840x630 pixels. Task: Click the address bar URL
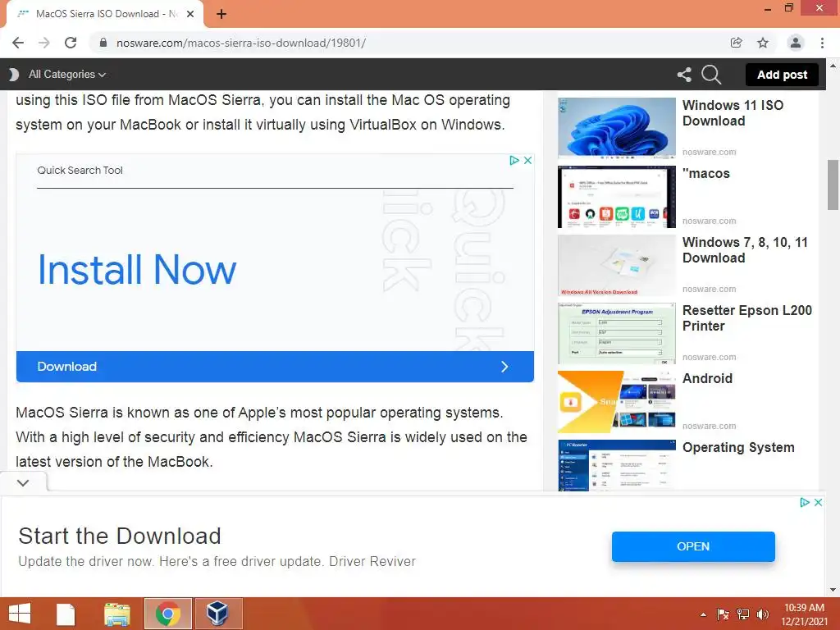click(x=241, y=43)
